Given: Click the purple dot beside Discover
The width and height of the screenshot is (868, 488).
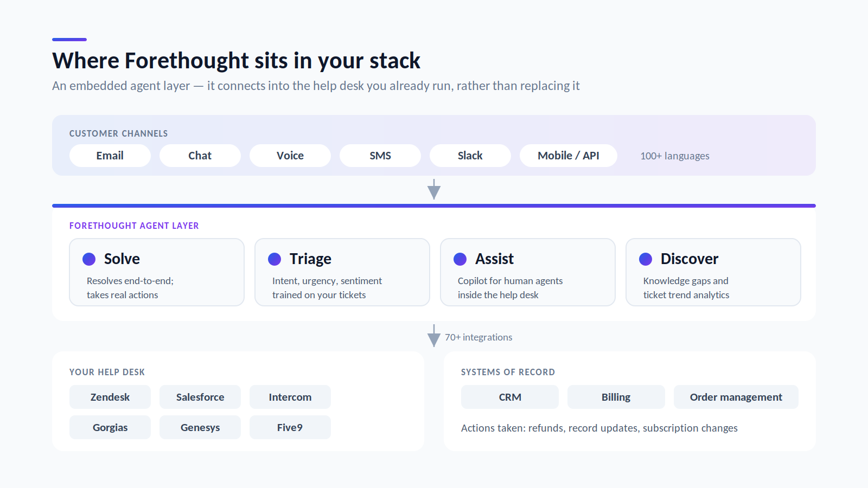Looking at the screenshot, I should [x=646, y=259].
